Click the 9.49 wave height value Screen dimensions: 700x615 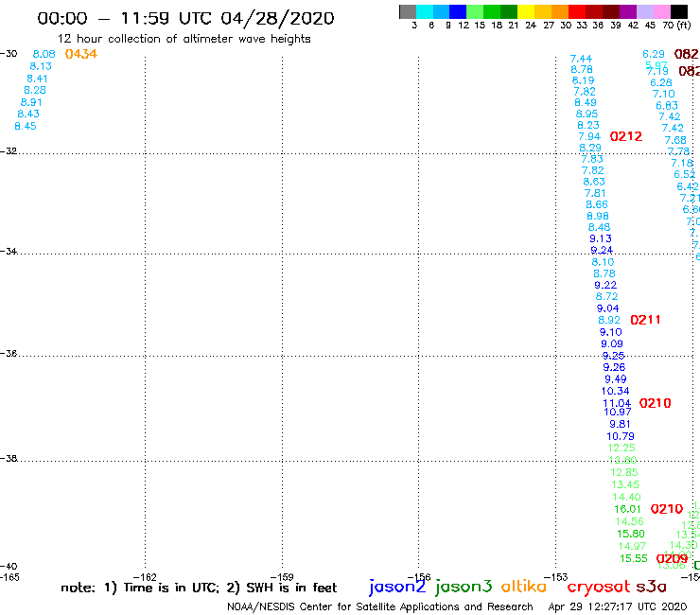615,378
